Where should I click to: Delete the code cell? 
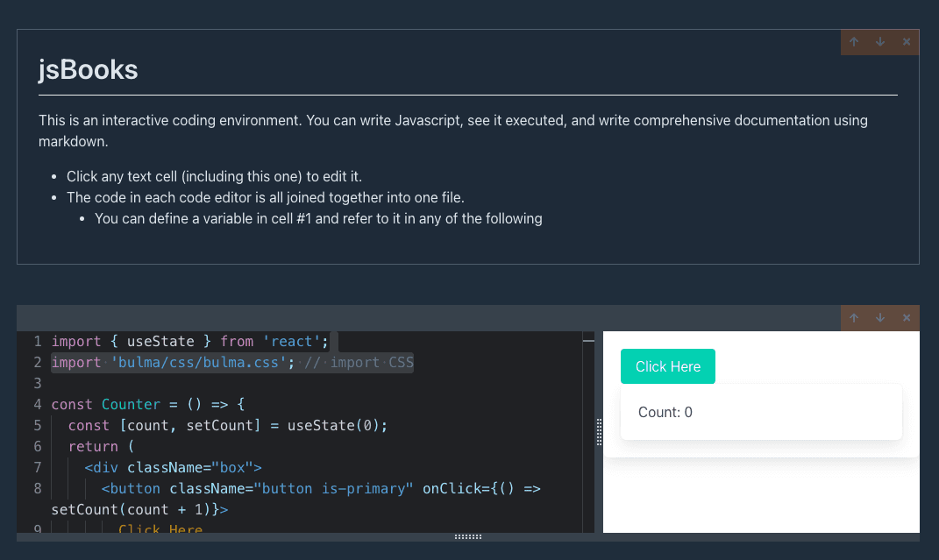tap(907, 318)
